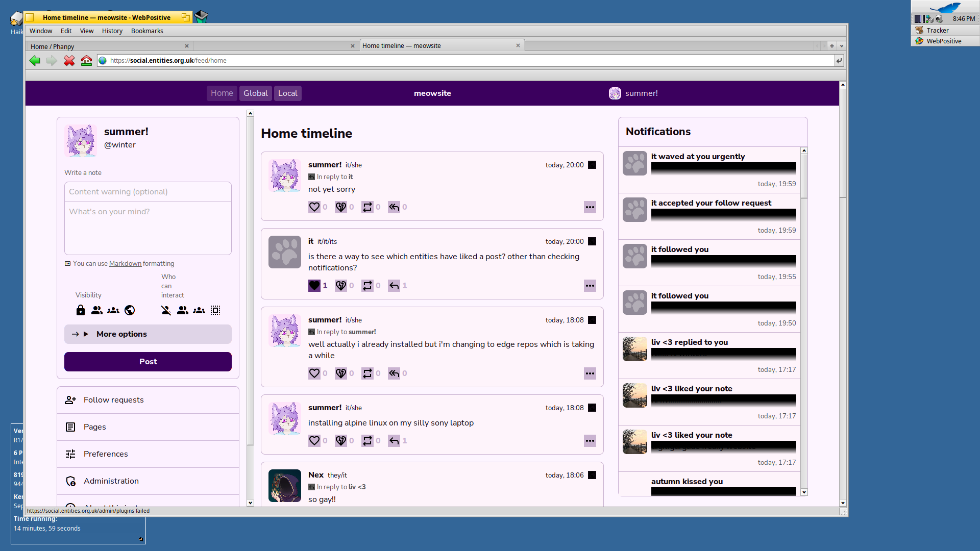Go back with the green arrow
The width and height of the screenshot is (980, 551).
35,61
